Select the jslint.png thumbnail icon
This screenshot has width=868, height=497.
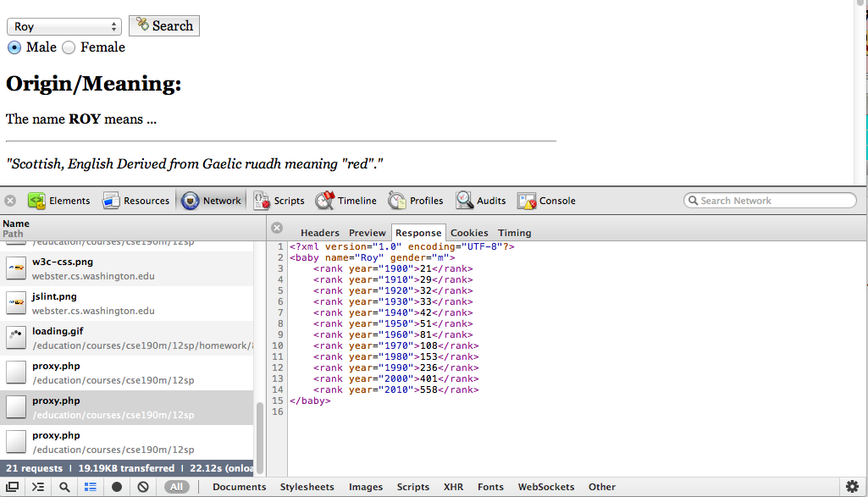tap(16, 303)
